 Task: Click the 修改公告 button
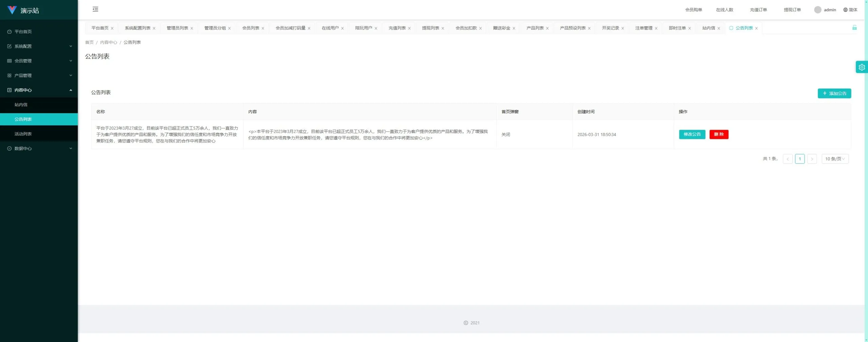[692, 134]
